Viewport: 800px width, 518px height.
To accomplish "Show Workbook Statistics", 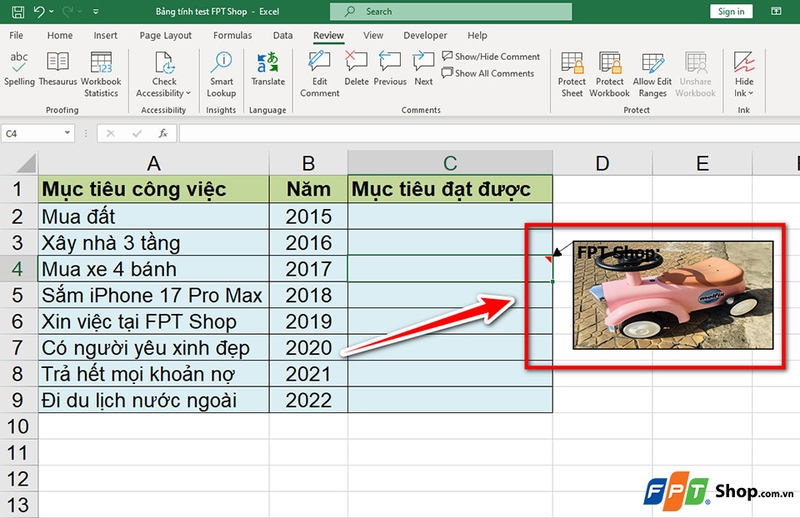I will point(101,75).
